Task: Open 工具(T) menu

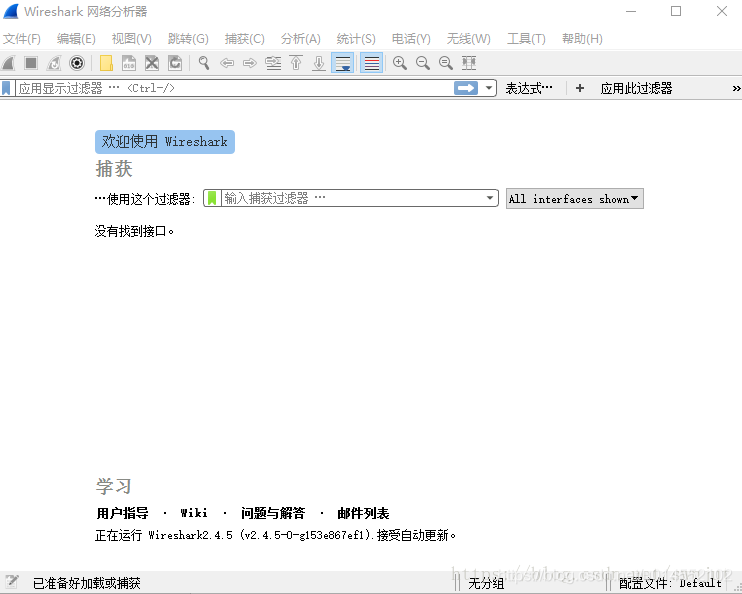Action: [526, 39]
